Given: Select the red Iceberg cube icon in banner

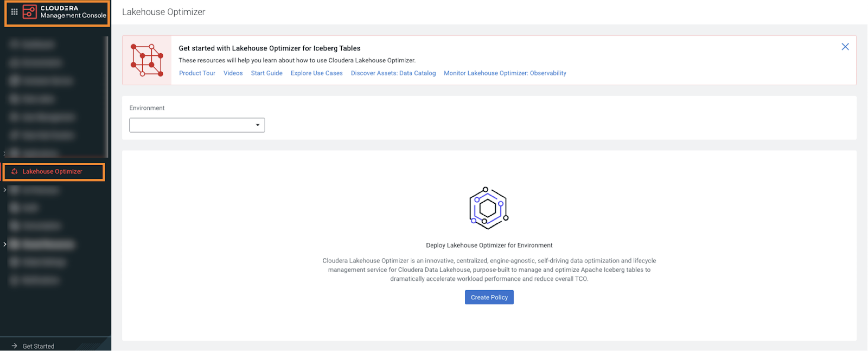Looking at the screenshot, I should point(147,60).
